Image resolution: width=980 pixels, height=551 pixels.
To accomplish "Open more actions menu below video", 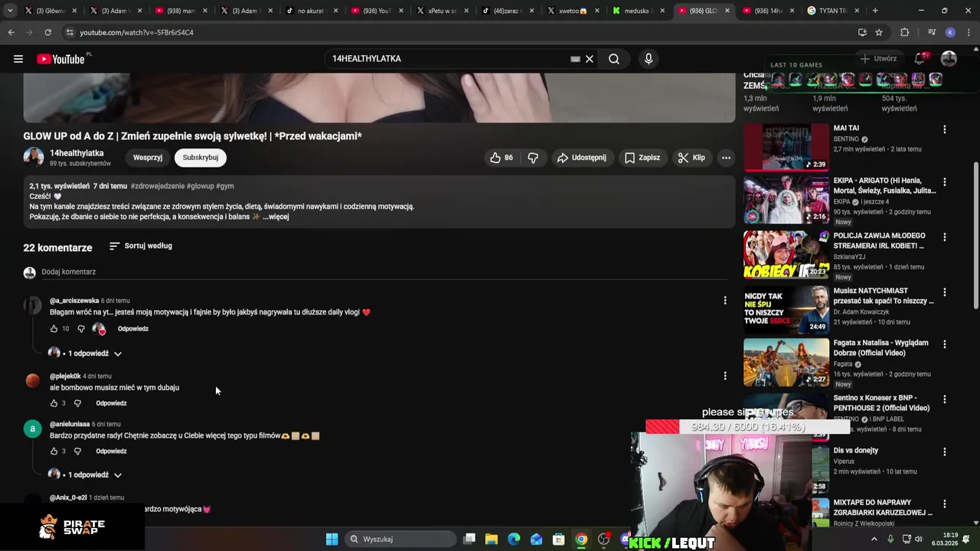I will [726, 158].
